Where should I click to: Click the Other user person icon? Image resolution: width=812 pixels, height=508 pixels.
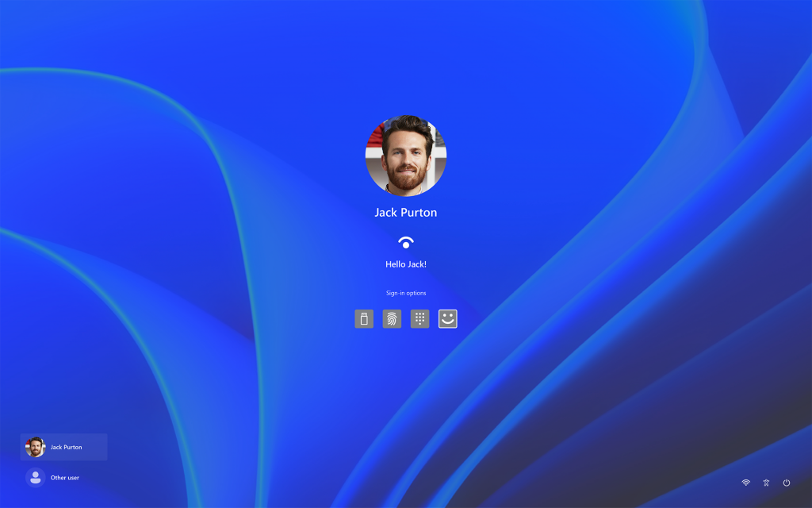coord(35,477)
